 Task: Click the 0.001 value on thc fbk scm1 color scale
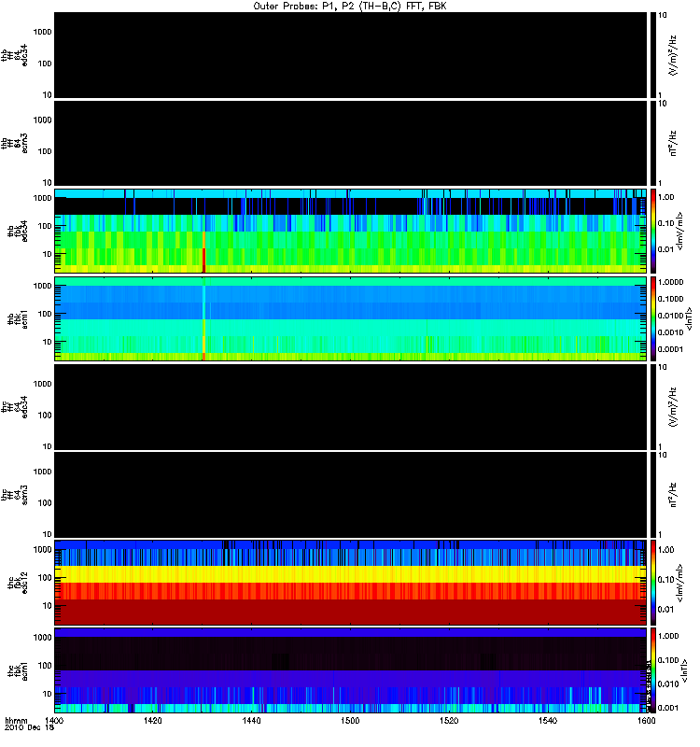click(668, 708)
